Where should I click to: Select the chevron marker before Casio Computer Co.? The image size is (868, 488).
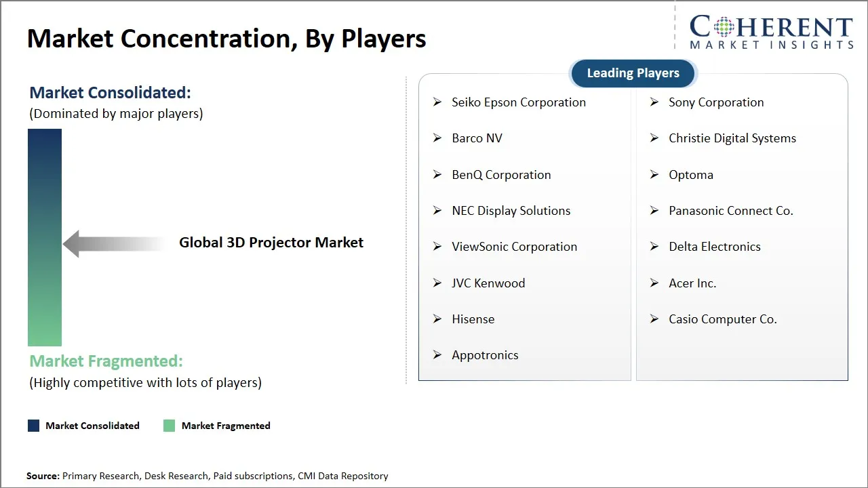(x=654, y=319)
